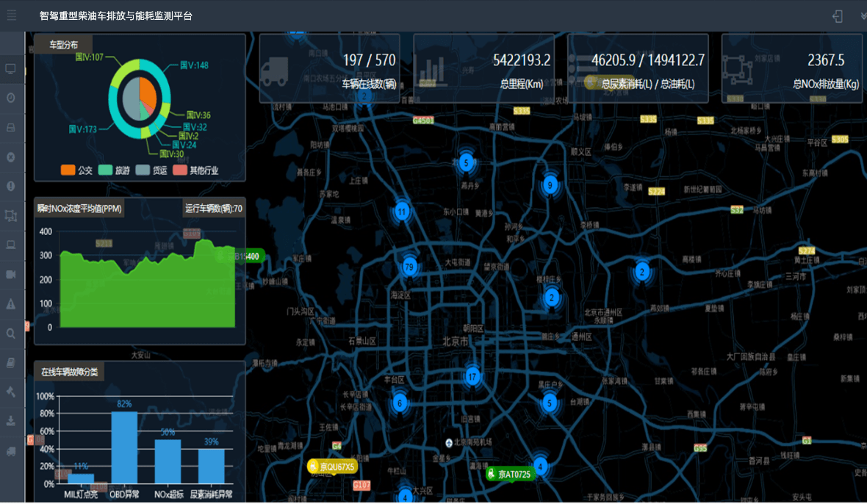Click the 国IV:36 pie label
867x504 pixels.
pyautogui.click(x=198, y=115)
